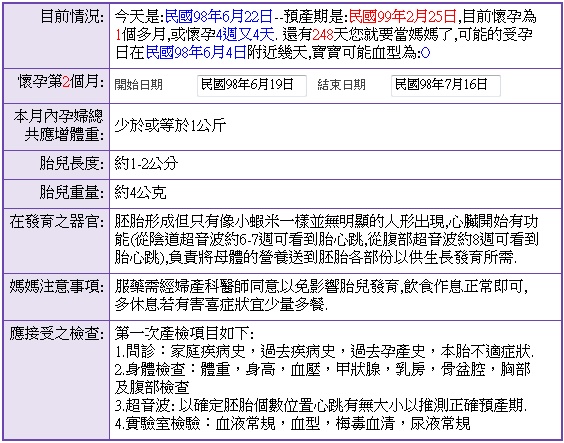Click the 在發育之器官 row label
The width and height of the screenshot is (564, 443).
[56, 222]
